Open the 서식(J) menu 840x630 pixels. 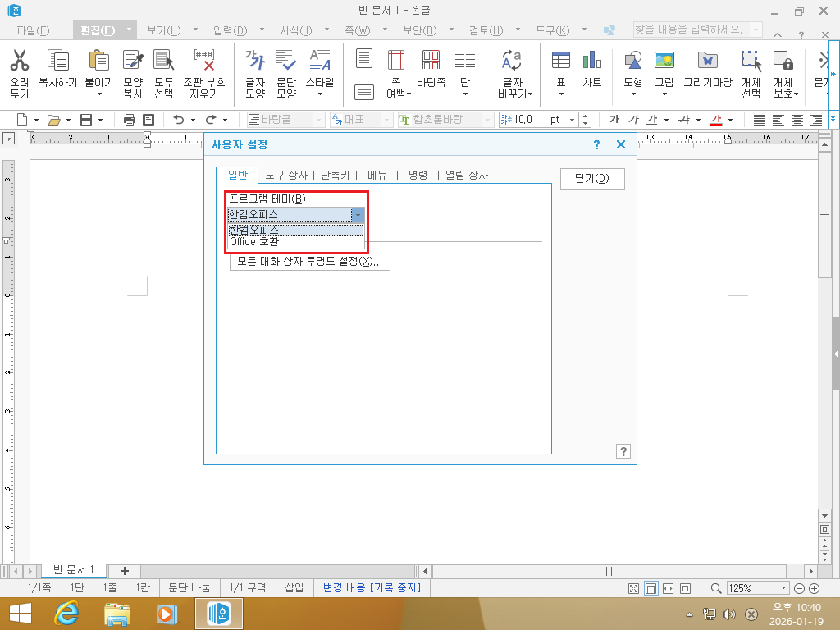tap(295, 30)
